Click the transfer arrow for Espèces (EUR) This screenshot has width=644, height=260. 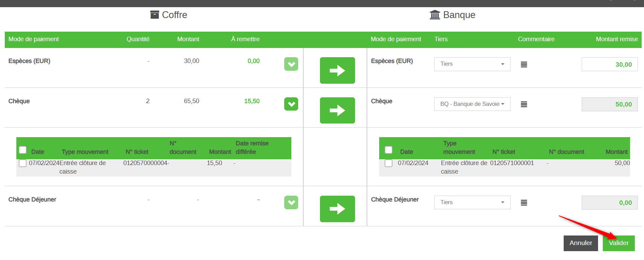coord(337,70)
